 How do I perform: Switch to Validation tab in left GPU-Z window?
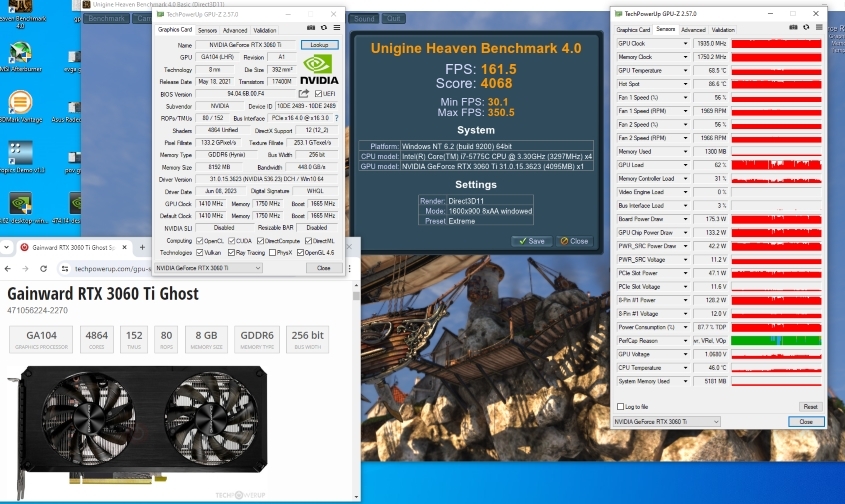pyautogui.click(x=265, y=30)
